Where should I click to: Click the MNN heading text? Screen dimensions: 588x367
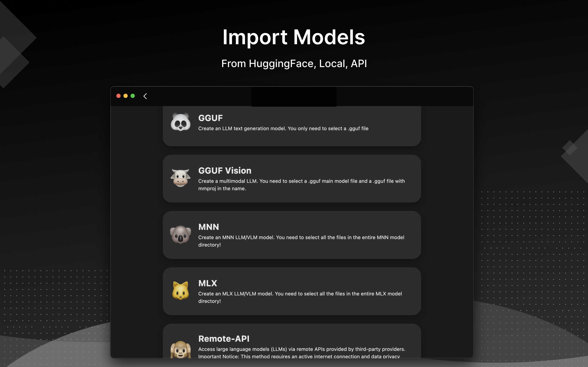coord(208,227)
